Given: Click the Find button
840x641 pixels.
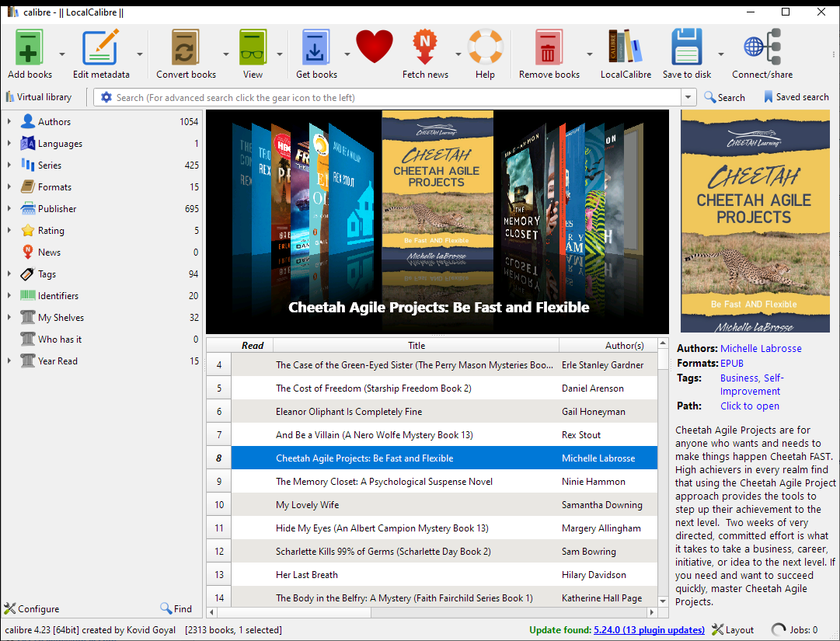Looking at the screenshot, I should pyautogui.click(x=176, y=609).
